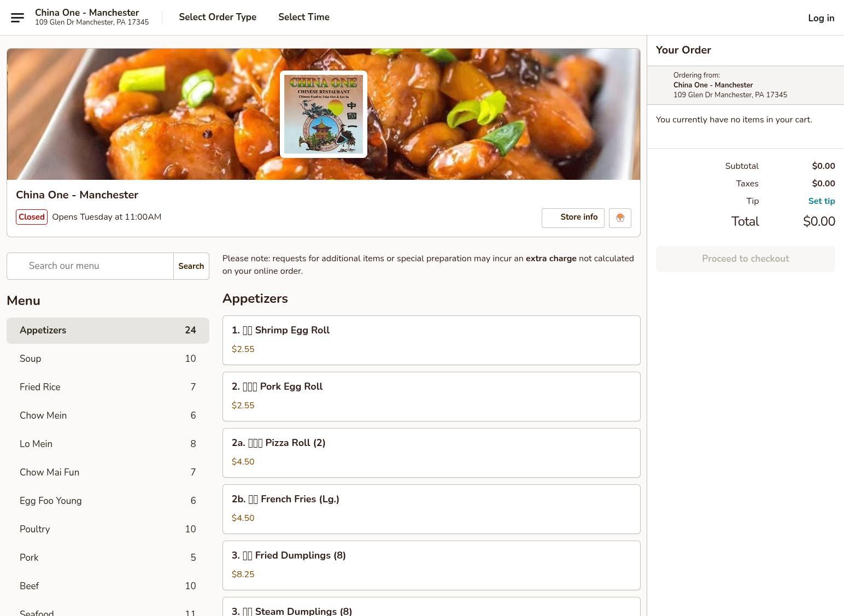The image size is (844, 616).
Task: Jump to Egg Foo Young category
Action: click(108, 501)
